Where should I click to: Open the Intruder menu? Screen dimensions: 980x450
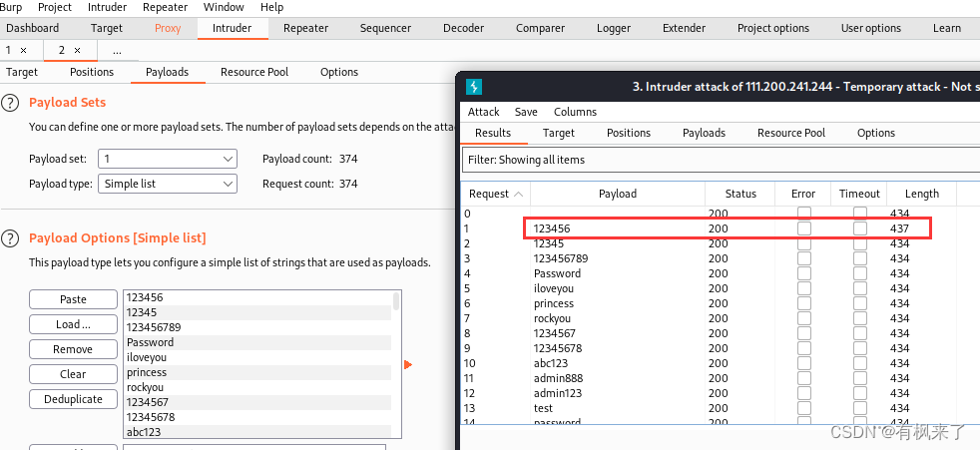(107, 8)
